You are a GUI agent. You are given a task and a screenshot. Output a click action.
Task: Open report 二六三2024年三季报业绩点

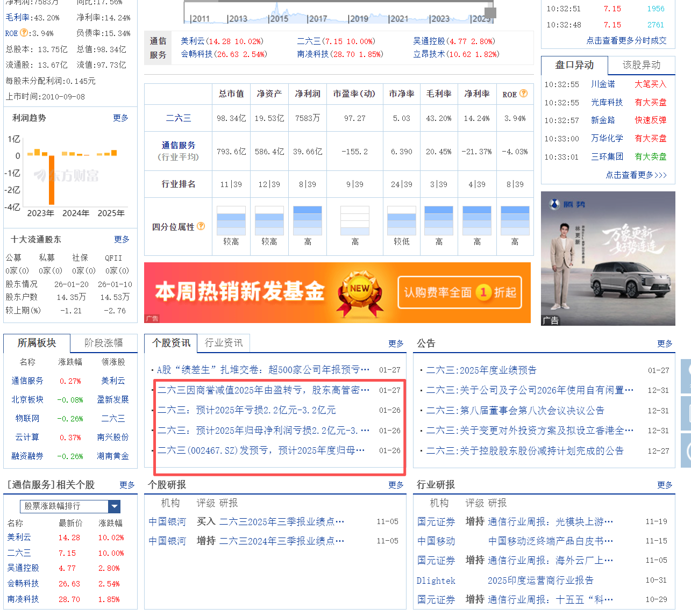pos(282,541)
